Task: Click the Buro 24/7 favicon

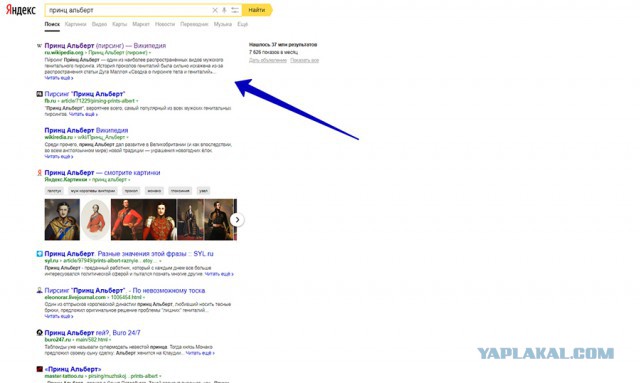Action: (39, 332)
